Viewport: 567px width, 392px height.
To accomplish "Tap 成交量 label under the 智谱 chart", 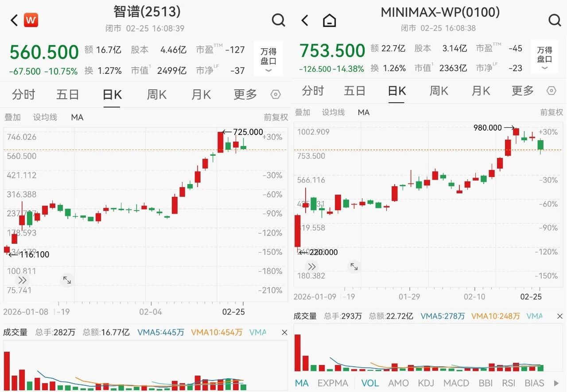I will [16, 332].
